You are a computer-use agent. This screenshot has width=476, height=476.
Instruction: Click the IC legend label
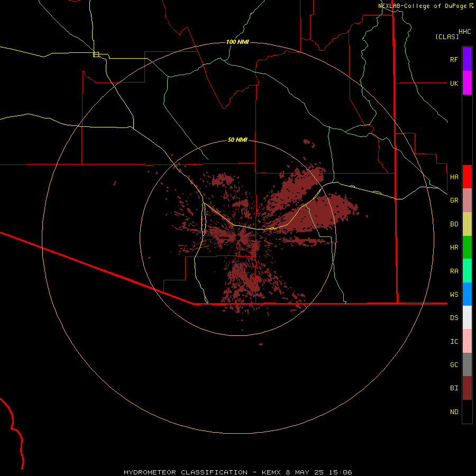tap(454, 342)
